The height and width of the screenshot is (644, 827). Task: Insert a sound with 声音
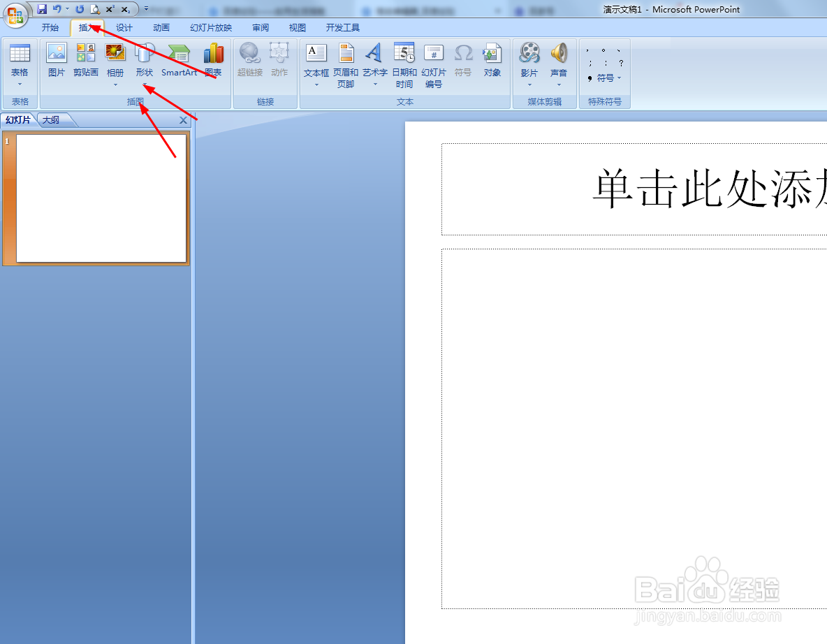pyautogui.click(x=559, y=53)
